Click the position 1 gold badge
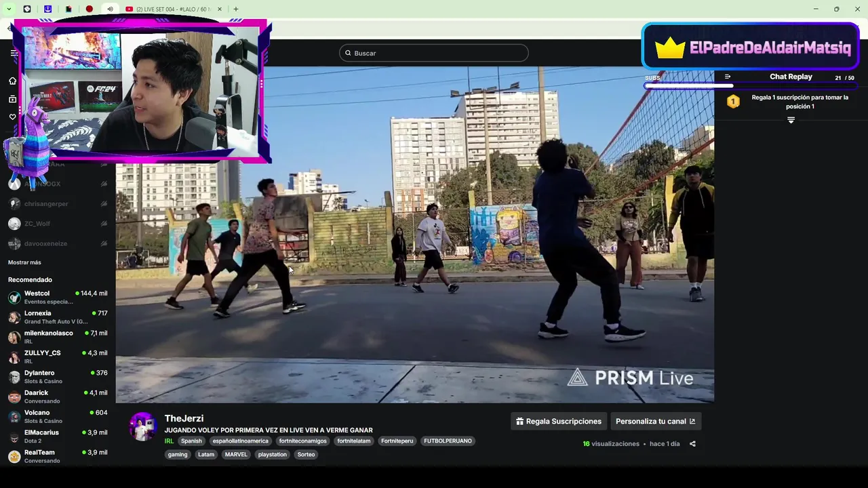Screen dimensions: 868x488 (733, 102)
